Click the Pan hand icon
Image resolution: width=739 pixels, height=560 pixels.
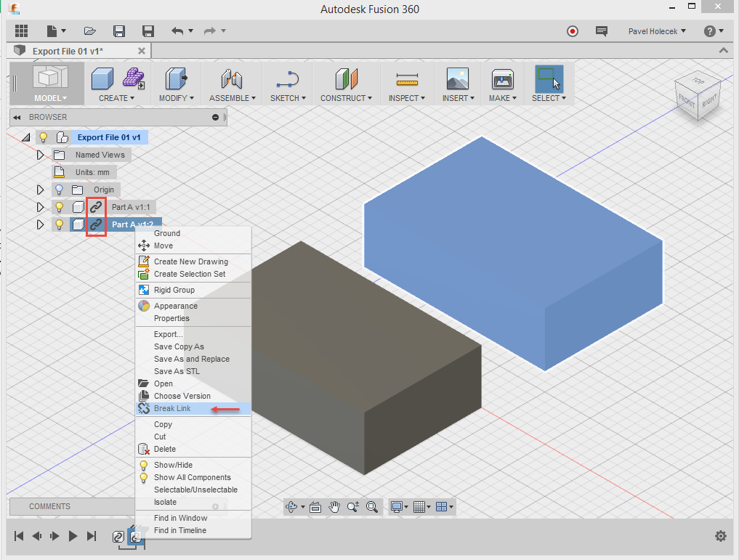[334, 507]
